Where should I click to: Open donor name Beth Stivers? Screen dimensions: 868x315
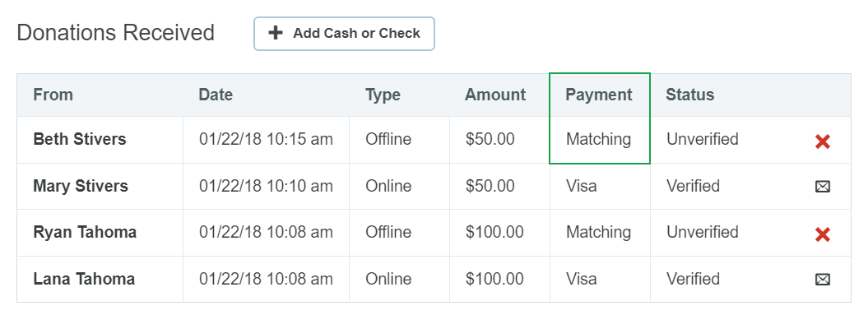(80, 139)
